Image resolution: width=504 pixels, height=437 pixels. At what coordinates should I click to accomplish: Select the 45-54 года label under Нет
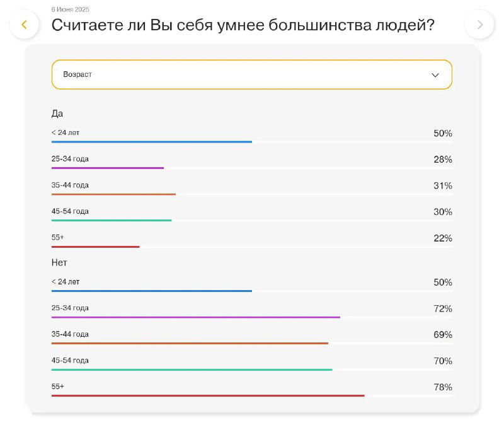[70, 360]
